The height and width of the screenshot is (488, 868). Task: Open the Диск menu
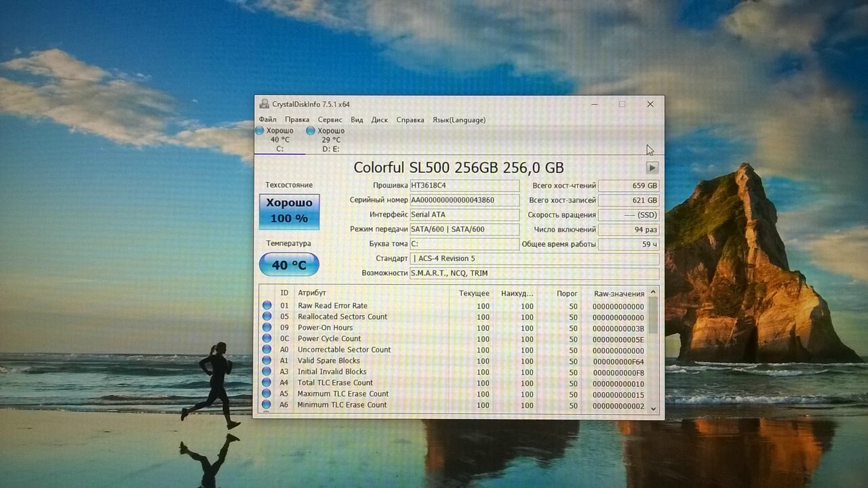[380, 120]
